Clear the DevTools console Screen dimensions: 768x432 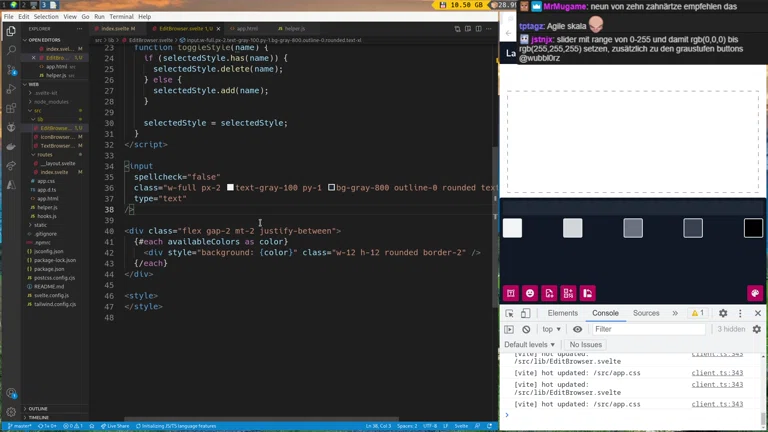click(526, 329)
